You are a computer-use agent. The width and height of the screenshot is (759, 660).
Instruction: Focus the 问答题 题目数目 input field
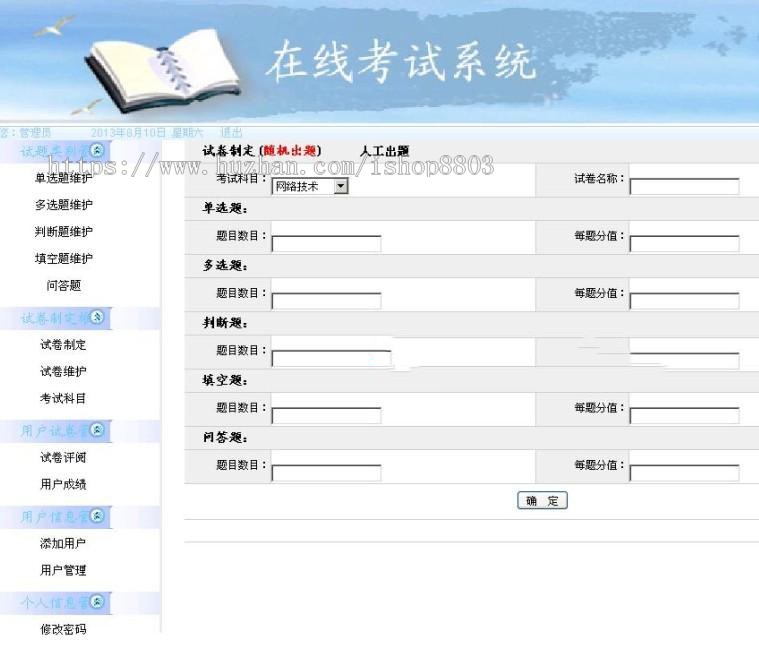(327, 473)
